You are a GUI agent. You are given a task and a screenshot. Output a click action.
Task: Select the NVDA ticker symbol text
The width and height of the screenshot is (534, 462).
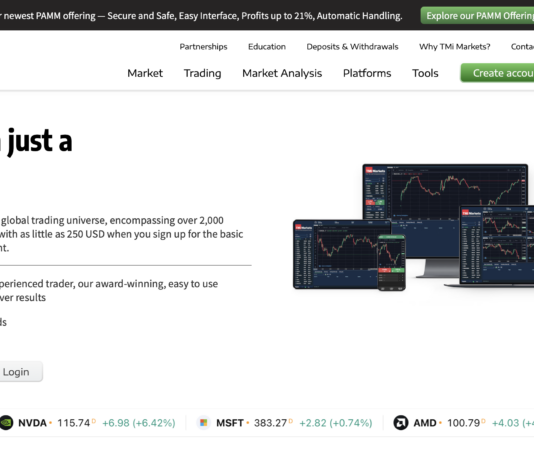coord(32,423)
